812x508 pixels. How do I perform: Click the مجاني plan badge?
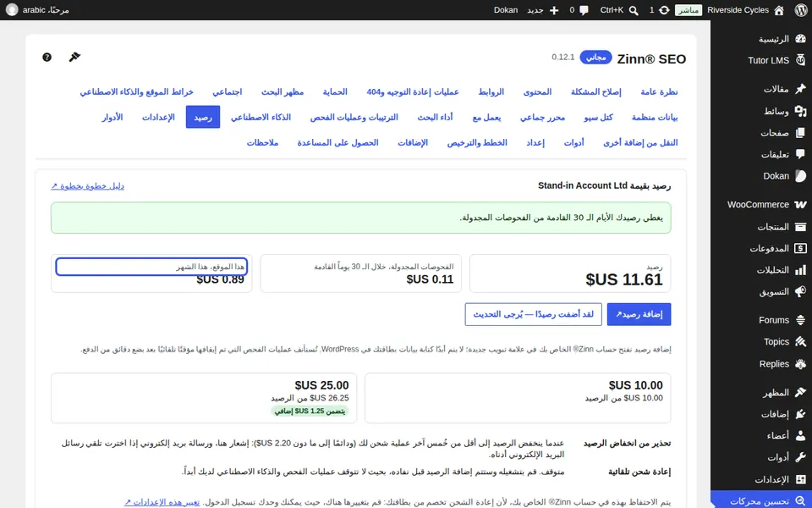[x=596, y=58]
